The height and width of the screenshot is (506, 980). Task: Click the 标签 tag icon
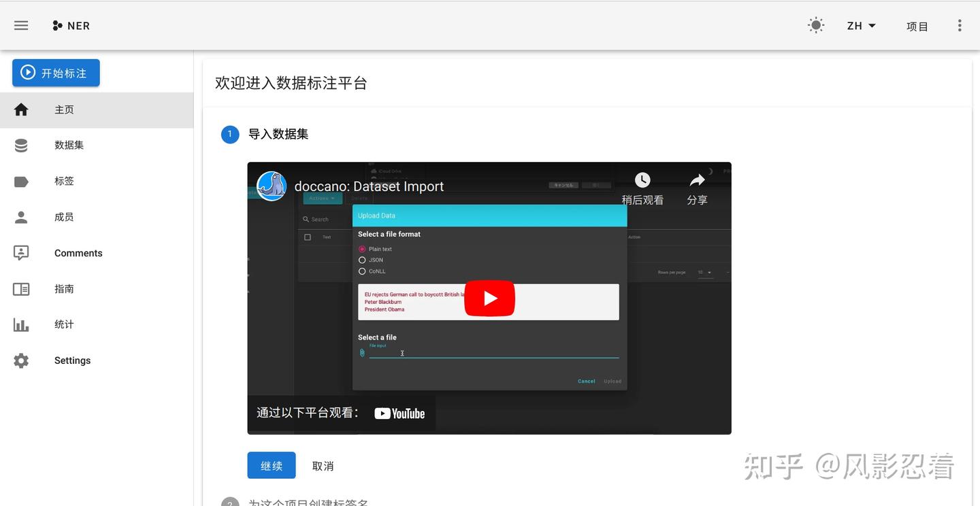point(20,180)
